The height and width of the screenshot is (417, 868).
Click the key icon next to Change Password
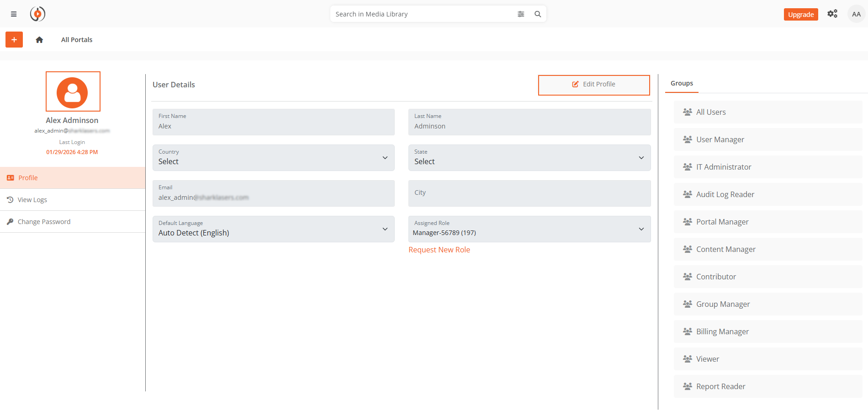coord(10,221)
